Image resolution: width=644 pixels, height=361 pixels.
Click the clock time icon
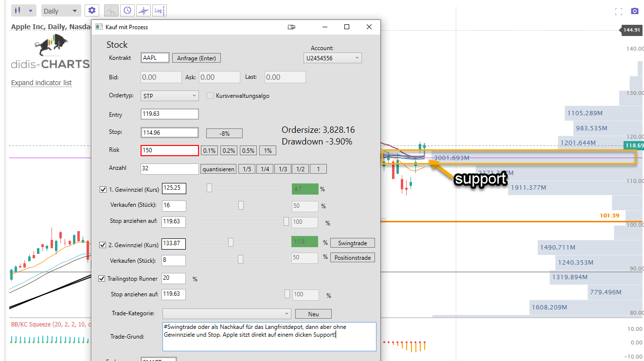[x=127, y=10]
